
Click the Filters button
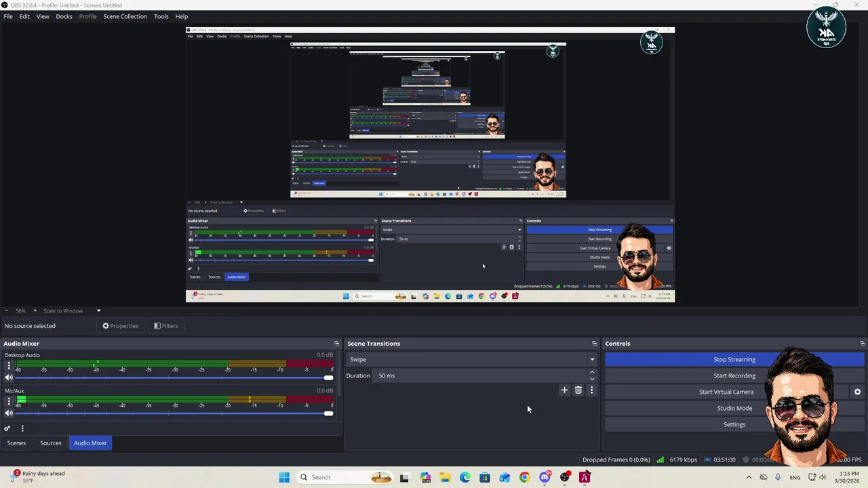166,326
